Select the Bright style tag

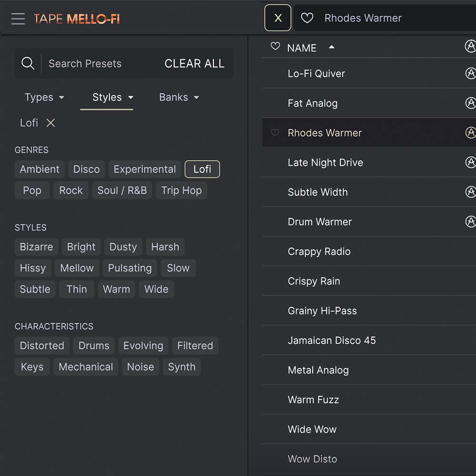coord(81,247)
